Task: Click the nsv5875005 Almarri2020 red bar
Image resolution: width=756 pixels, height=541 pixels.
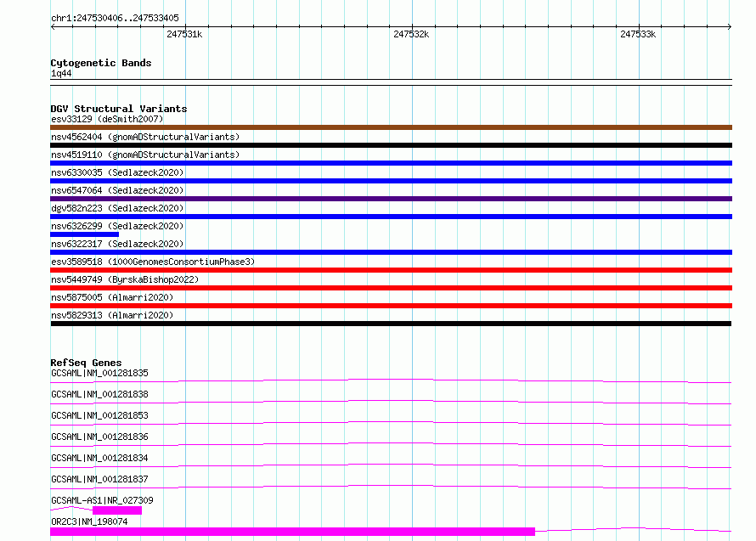Action: point(391,306)
